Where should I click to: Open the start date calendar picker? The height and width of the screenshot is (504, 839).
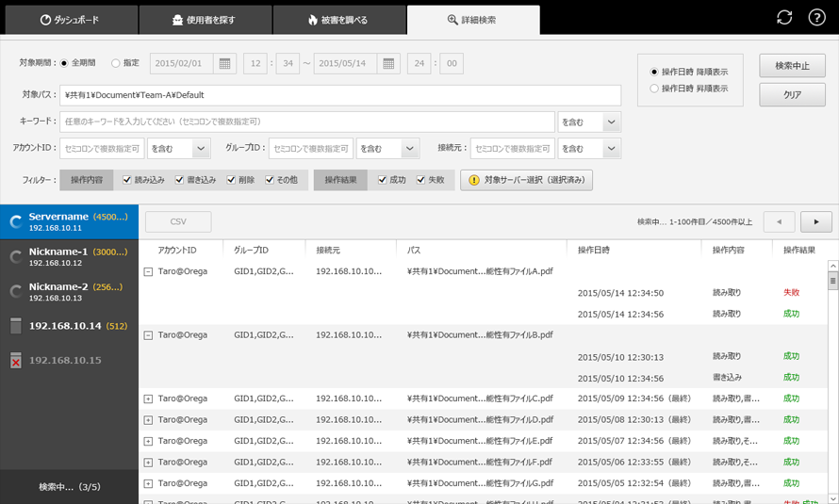click(x=224, y=64)
